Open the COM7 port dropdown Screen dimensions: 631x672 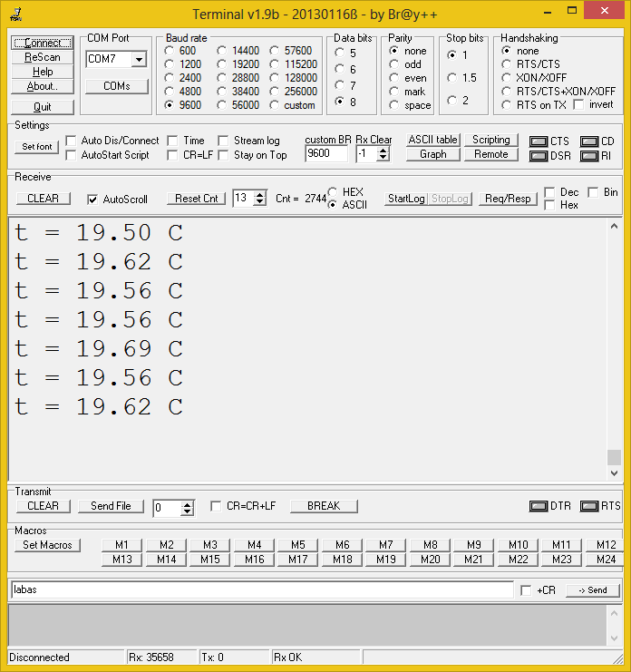(x=139, y=59)
